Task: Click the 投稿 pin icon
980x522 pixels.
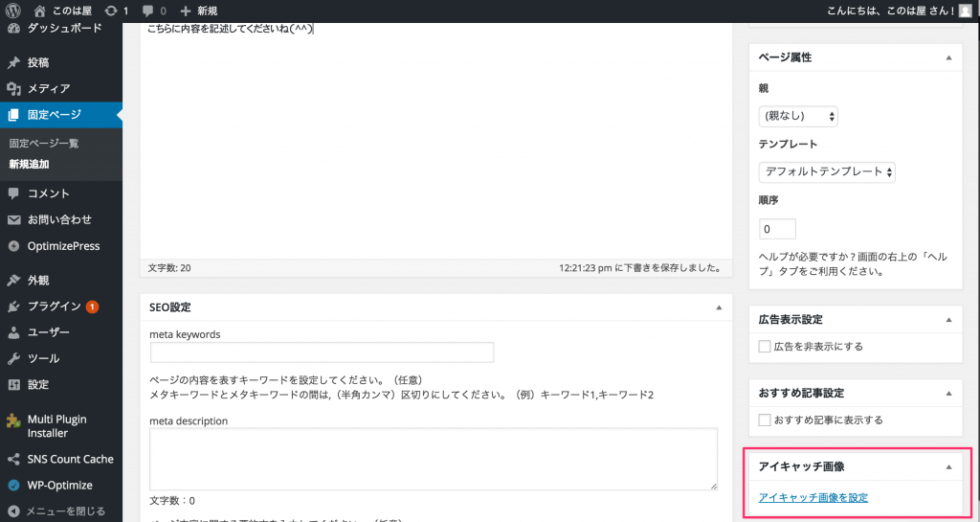Action: (x=13, y=62)
